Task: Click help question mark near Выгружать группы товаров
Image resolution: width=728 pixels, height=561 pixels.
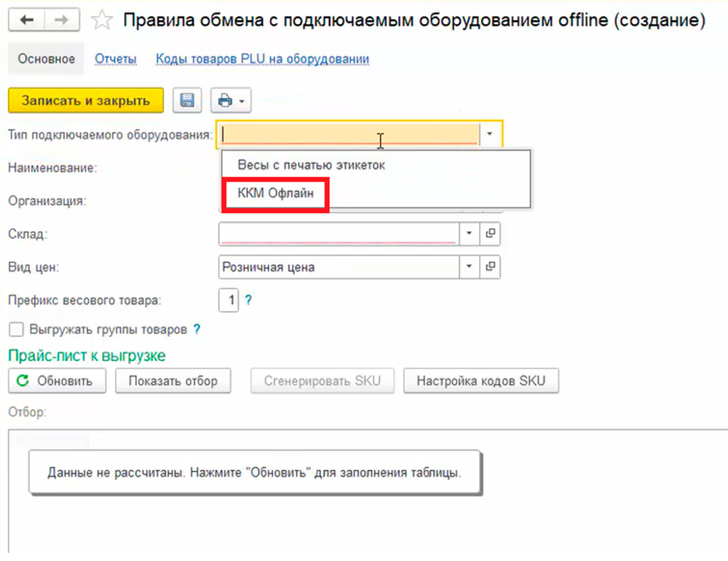Action: click(197, 329)
